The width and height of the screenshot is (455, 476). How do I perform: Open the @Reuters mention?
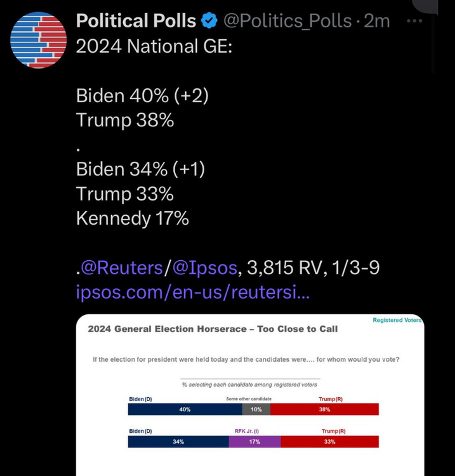coord(122,268)
